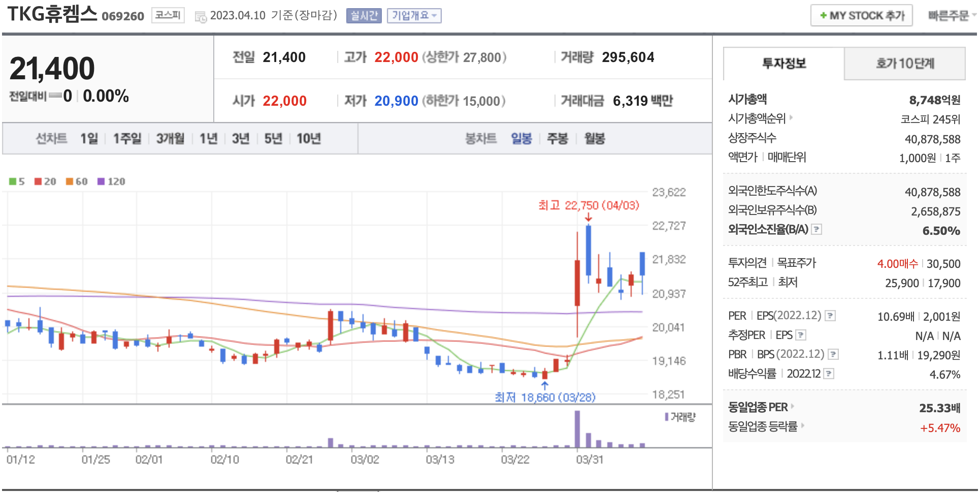Click help icon beside 배당수익률 2022.12
This screenshot has width=980, height=492.
point(829,374)
